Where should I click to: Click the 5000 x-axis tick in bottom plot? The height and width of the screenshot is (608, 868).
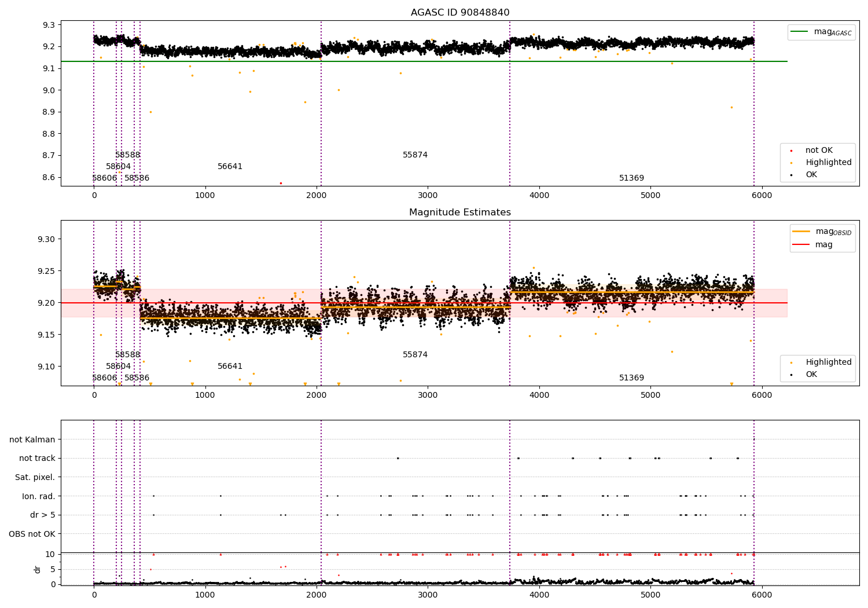coord(650,595)
